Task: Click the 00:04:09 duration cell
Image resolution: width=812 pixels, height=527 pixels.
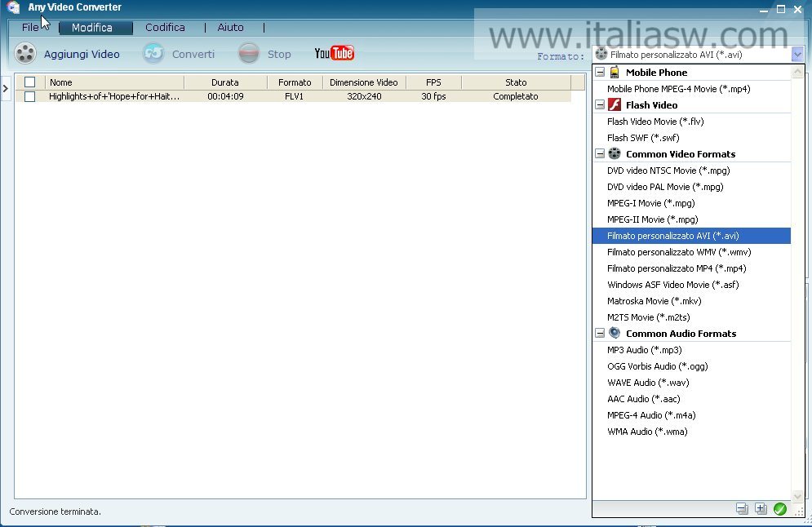Action: click(x=225, y=96)
